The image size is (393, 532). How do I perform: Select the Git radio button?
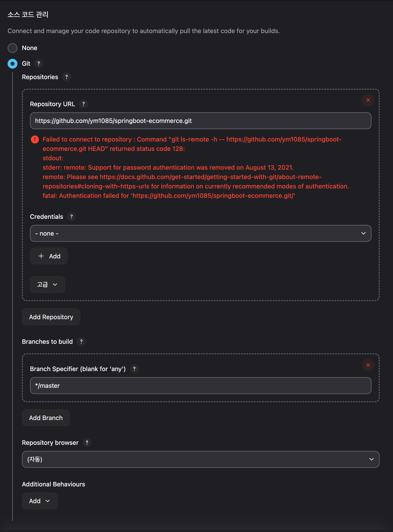pos(13,64)
